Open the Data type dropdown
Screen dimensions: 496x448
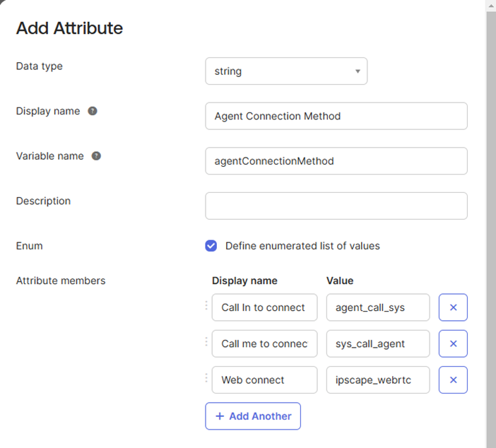coord(286,71)
